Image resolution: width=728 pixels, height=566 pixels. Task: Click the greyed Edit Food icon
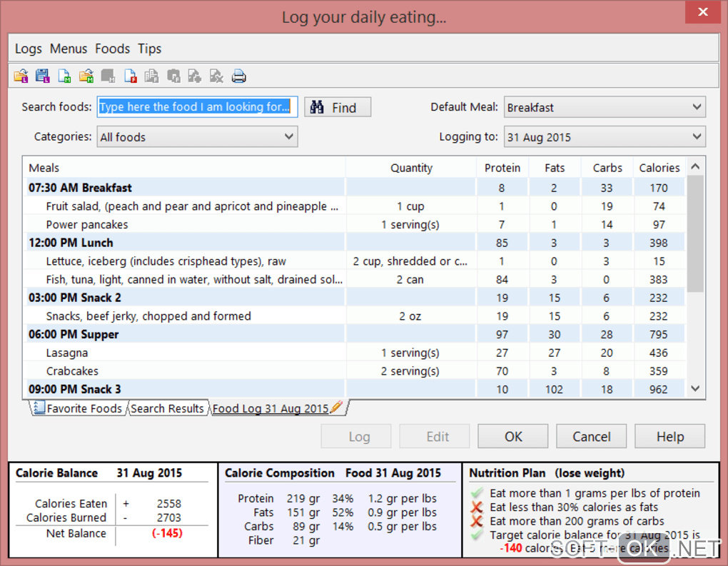[151, 76]
